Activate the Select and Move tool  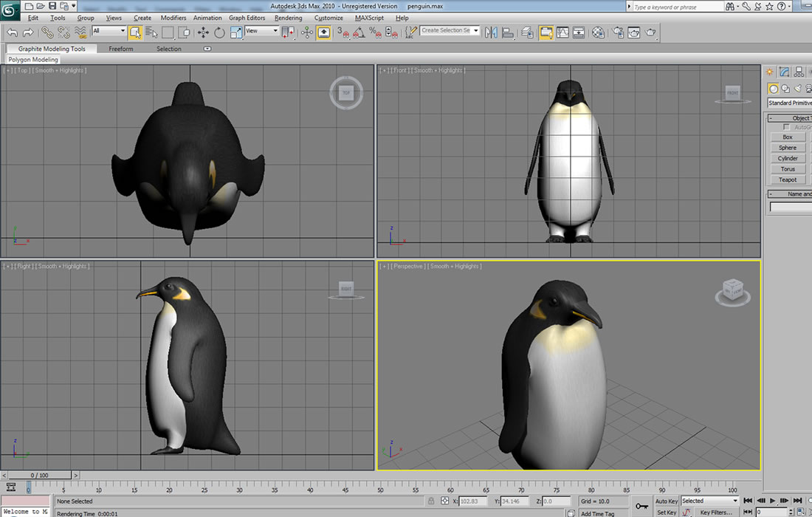(203, 32)
